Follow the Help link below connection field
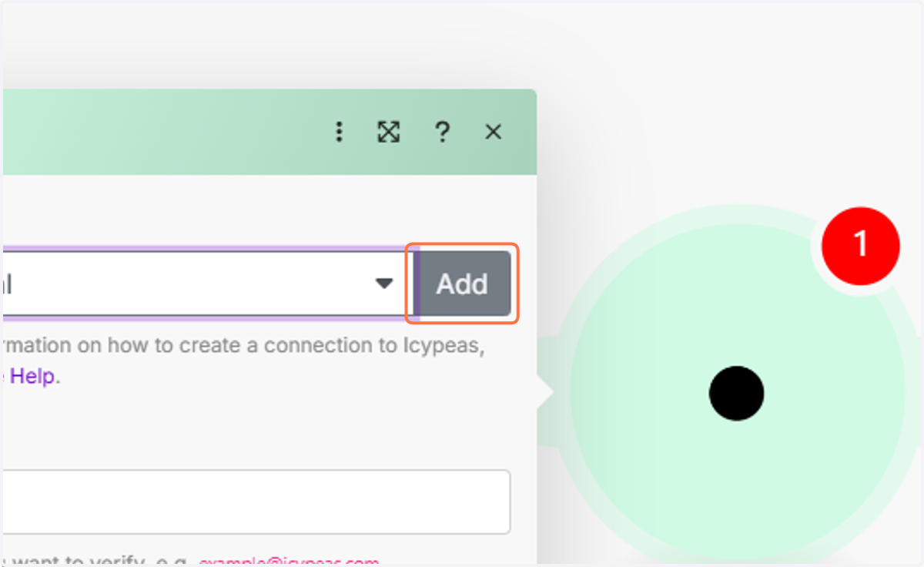 pyautogui.click(x=33, y=377)
